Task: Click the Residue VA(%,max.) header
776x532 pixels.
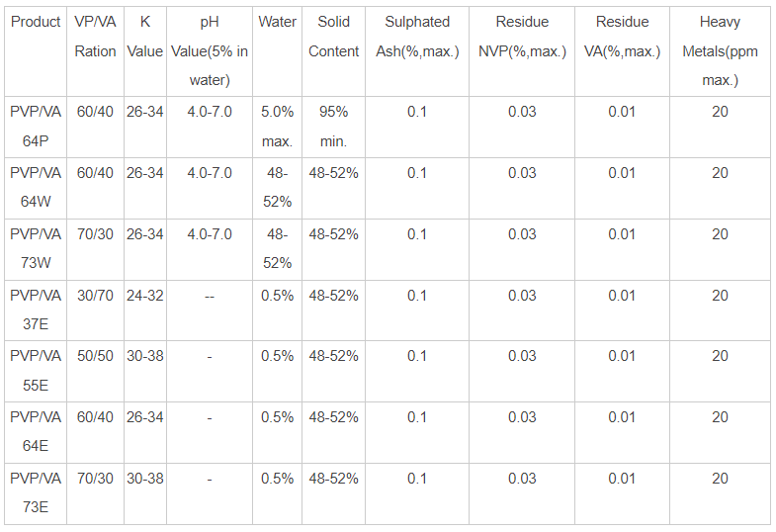Action: [x=622, y=37]
